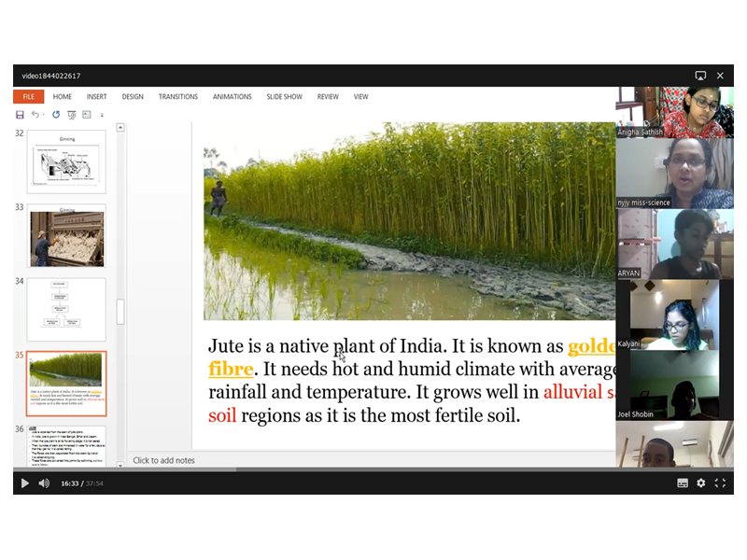Screen dimensions: 747x560
Task: Select slide 34 flowchart thumbnail
Action: point(66,309)
